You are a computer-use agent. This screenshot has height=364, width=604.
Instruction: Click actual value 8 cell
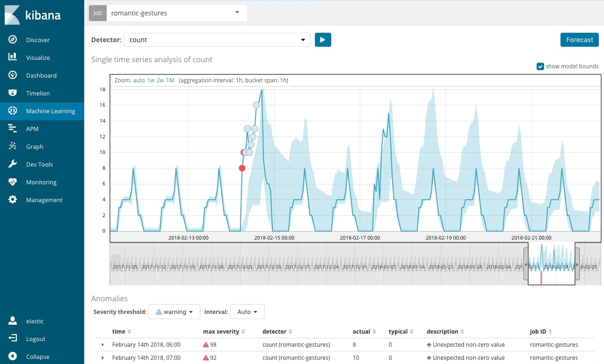coord(355,345)
